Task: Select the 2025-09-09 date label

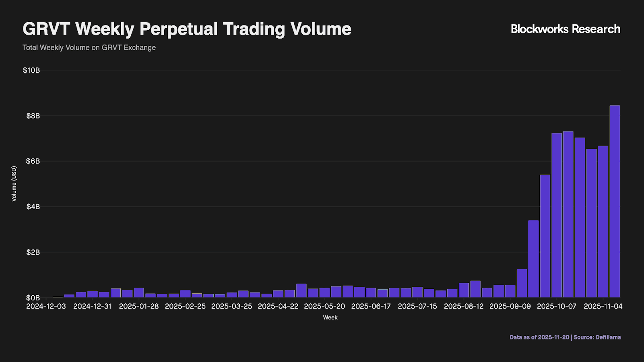Action: coord(510,306)
